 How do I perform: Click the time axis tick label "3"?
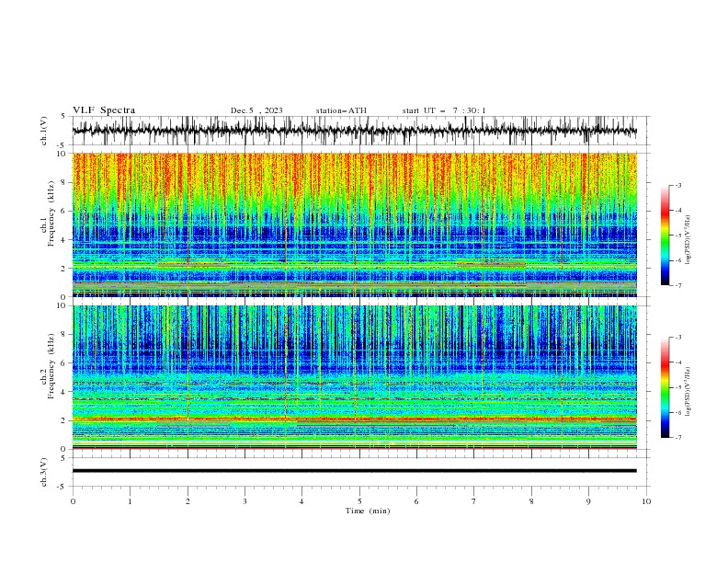coord(245,501)
